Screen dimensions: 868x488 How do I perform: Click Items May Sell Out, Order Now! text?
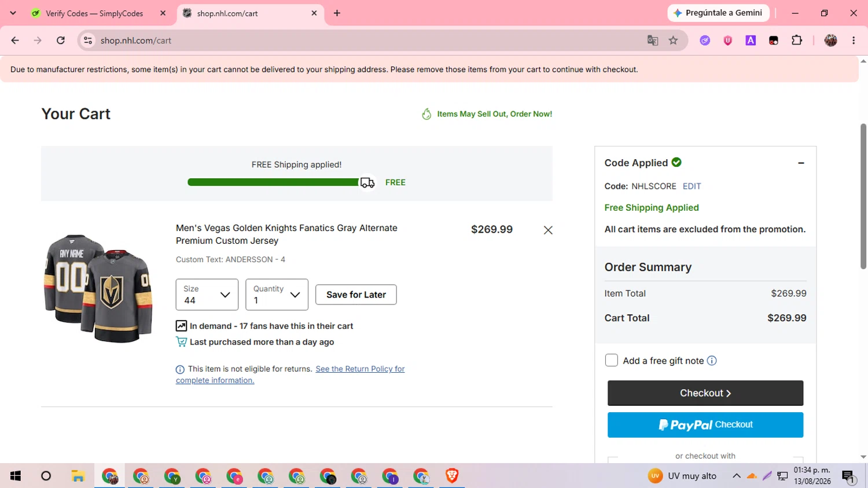tap(495, 114)
